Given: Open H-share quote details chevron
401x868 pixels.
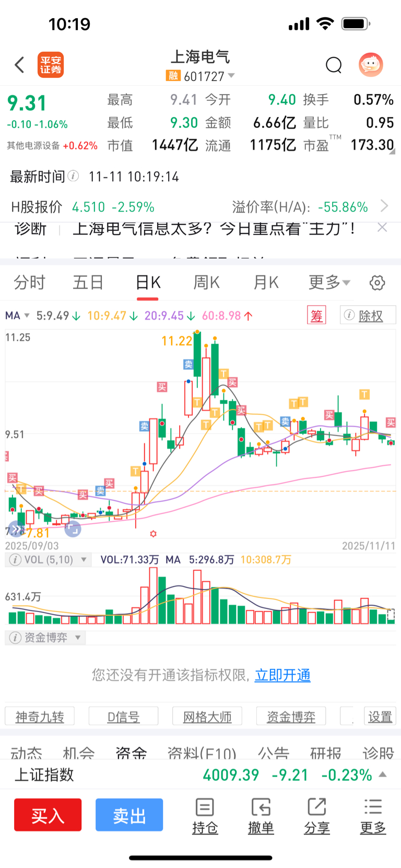Looking at the screenshot, I should (384, 206).
